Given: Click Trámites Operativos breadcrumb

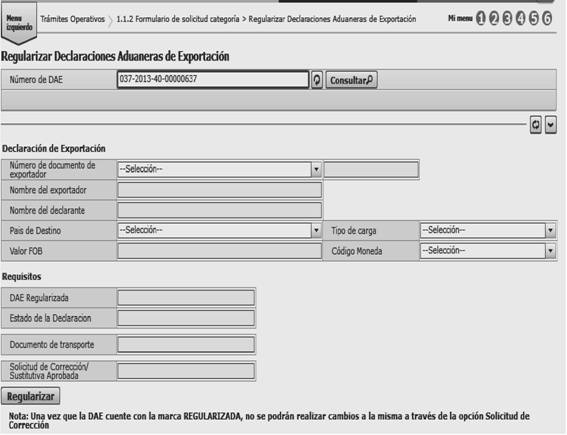Looking at the screenshot, I should (x=72, y=19).
